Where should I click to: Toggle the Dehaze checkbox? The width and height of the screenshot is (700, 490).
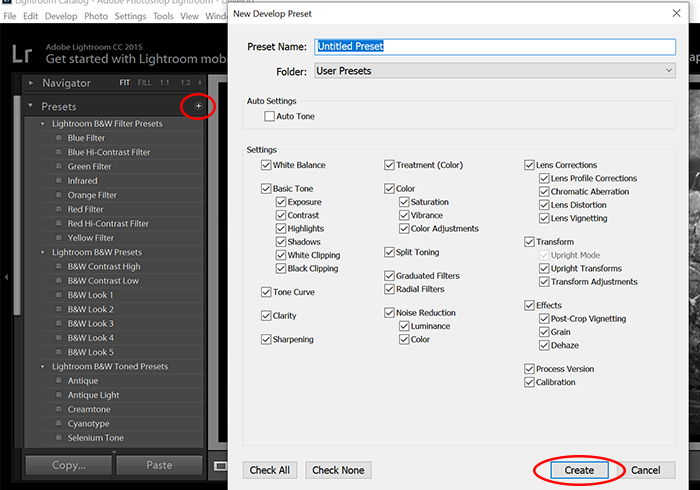point(544,345)
